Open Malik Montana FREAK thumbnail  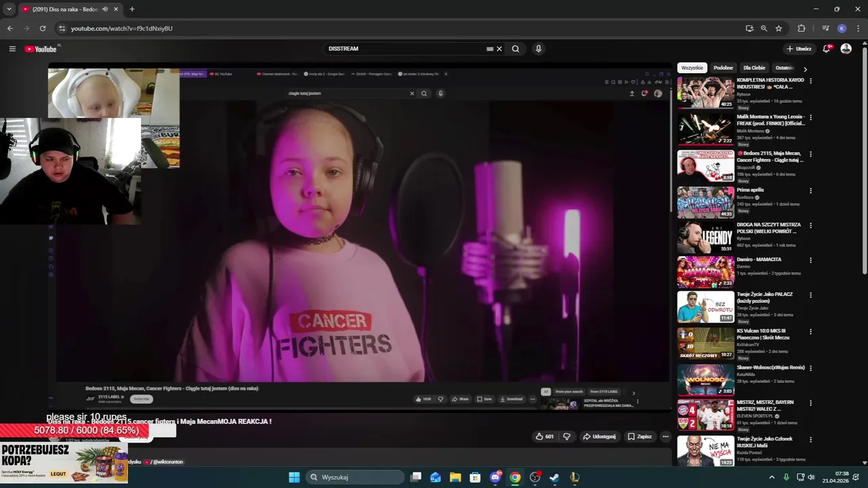click(x=705, y=129)
